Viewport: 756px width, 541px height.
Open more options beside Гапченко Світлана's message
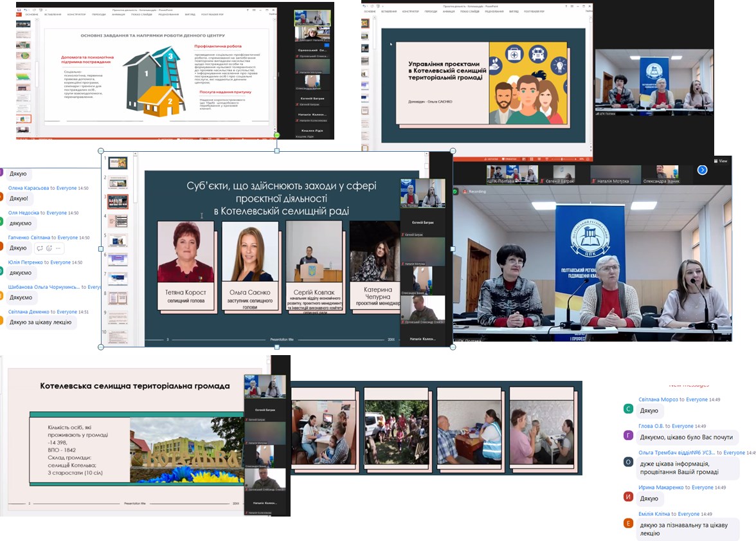click(x=58, y=248)
